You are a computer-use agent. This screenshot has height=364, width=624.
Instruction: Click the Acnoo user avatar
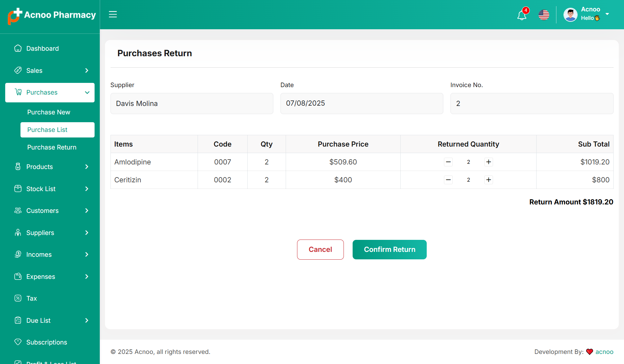click(x=570, y=15)
